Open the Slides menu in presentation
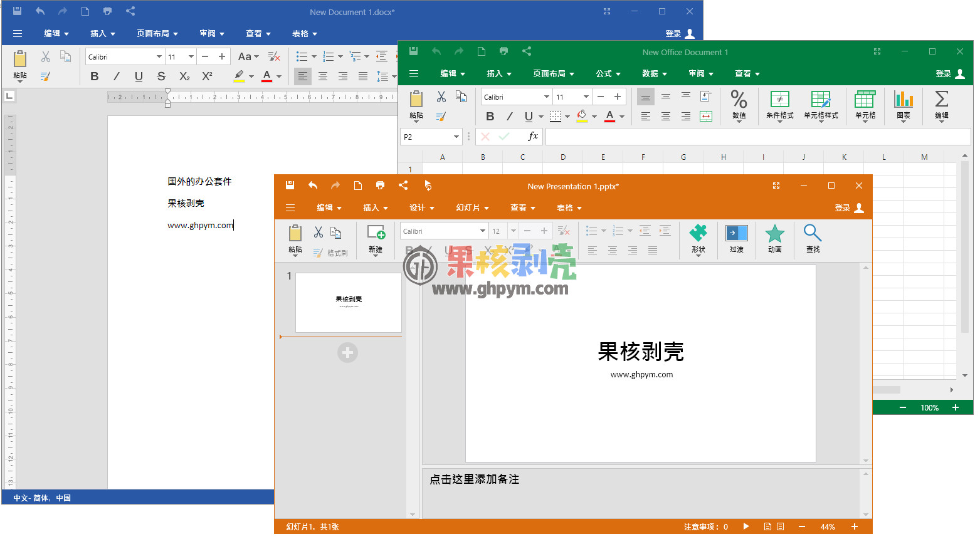 [x=472, y=208]
